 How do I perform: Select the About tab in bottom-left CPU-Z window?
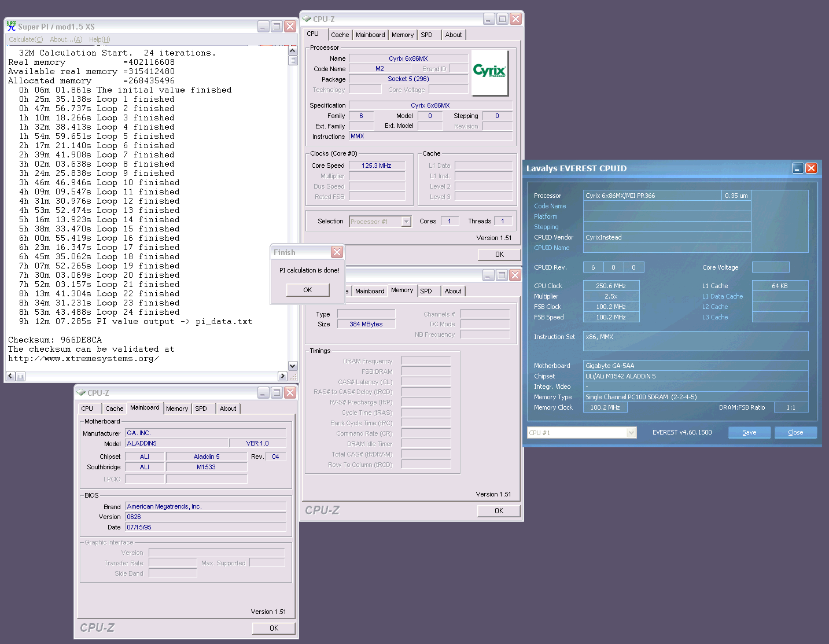(x=228, y=409)
